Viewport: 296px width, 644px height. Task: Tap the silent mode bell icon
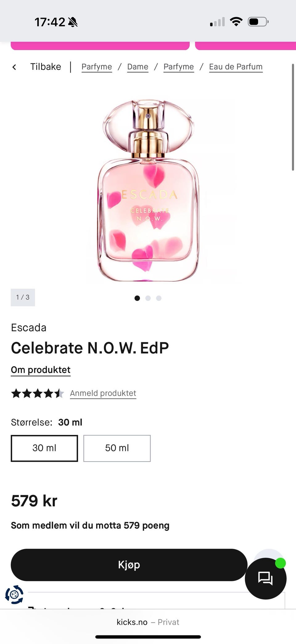[x=73, y=22]
